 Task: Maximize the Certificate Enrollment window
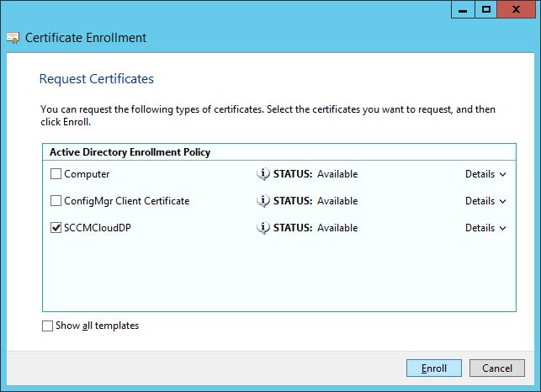point(486,9)
